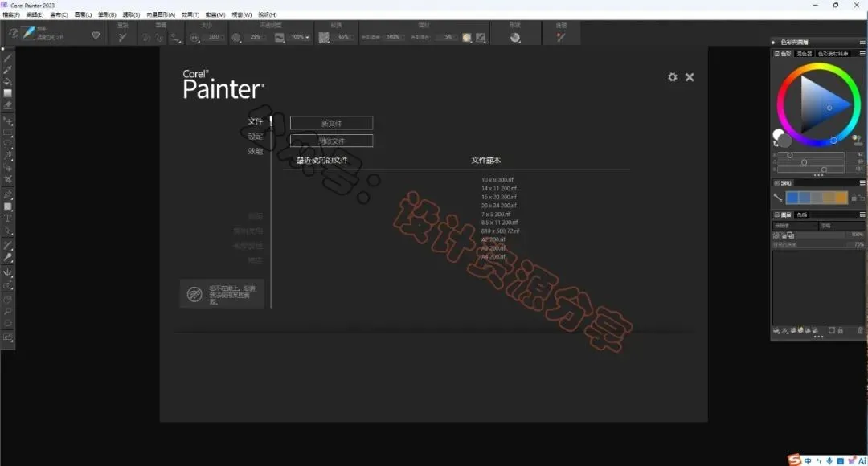Screen dimensions: 868x466
Task: Toggle the harmonies panel header checkbox
Action: pyautogui.click(x=776, y=182)
